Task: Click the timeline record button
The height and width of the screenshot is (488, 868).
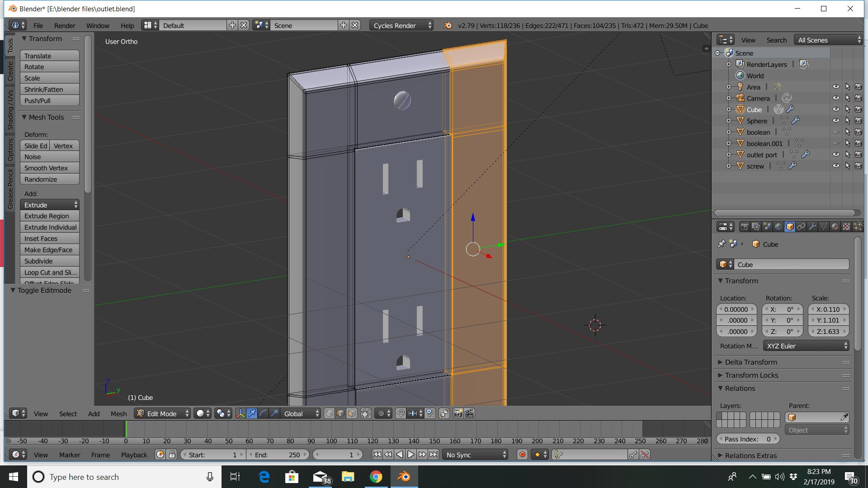Action: 522,455
